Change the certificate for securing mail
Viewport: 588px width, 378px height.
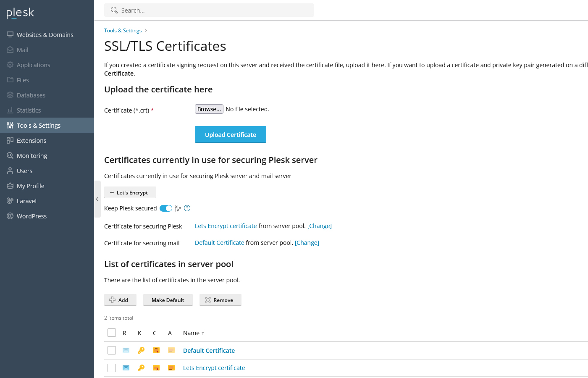click(x=307, y=242)
